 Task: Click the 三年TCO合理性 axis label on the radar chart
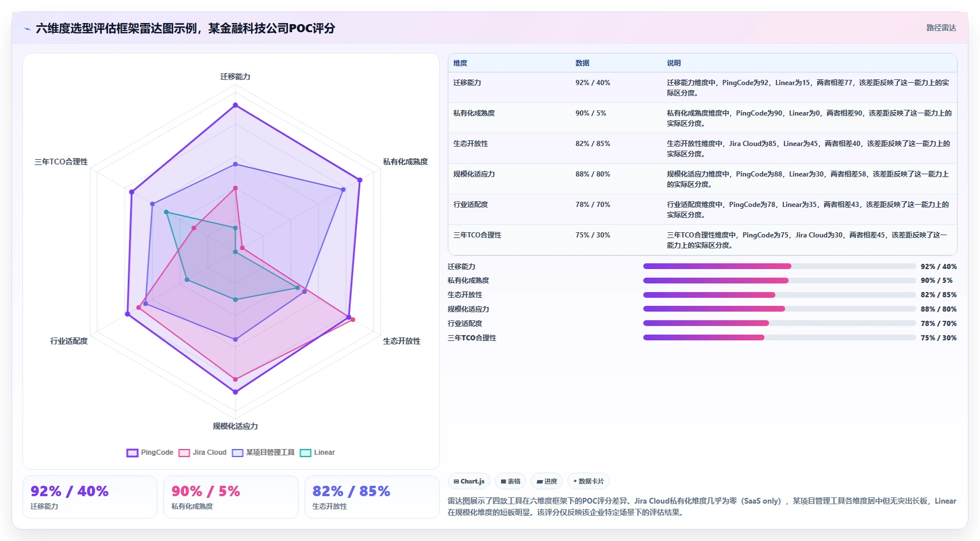(61, 162)
